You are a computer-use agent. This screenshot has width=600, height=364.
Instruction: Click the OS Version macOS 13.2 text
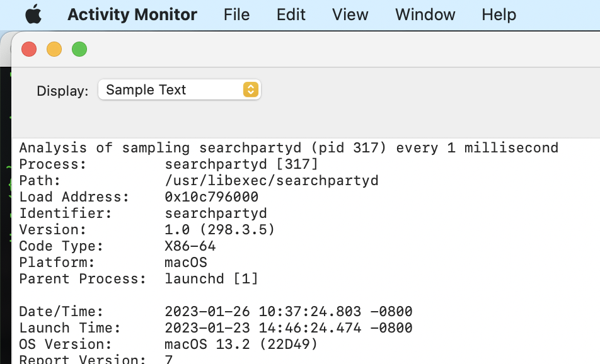[x=241, y=344]
